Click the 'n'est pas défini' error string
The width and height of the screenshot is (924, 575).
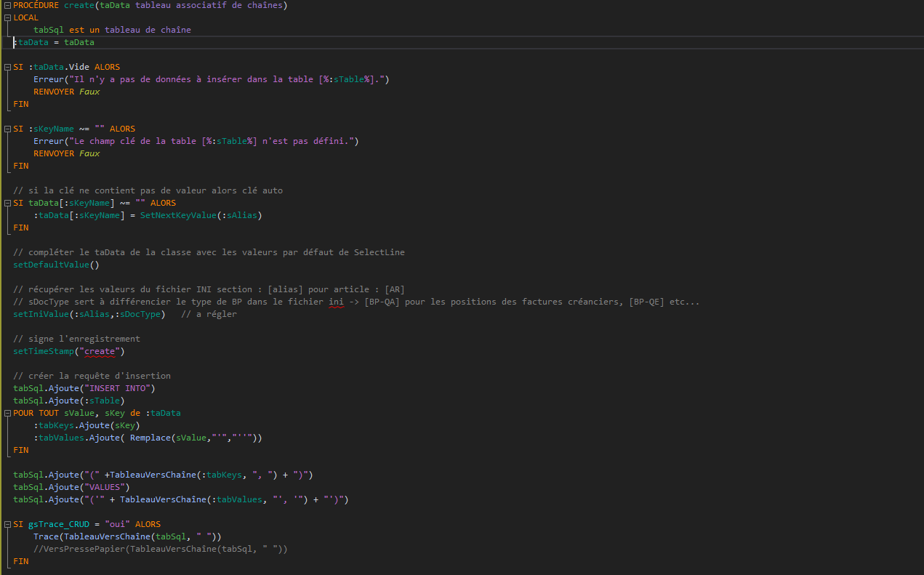point(211,141)
